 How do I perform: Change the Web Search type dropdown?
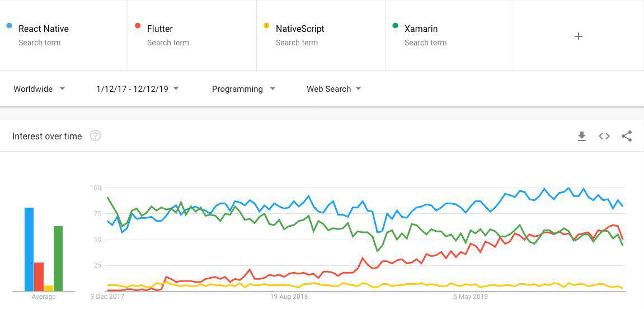point(333,89)
